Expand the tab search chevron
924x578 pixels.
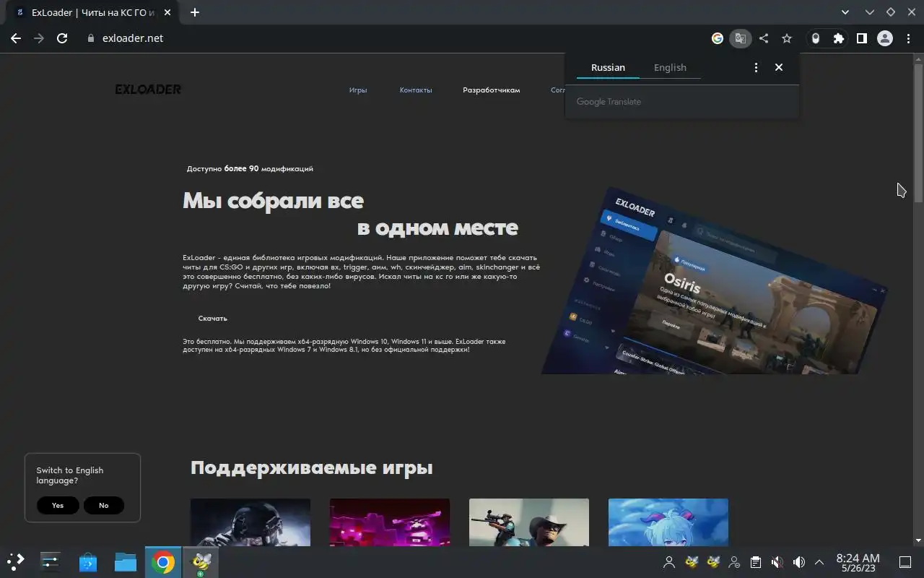[846, 12]
